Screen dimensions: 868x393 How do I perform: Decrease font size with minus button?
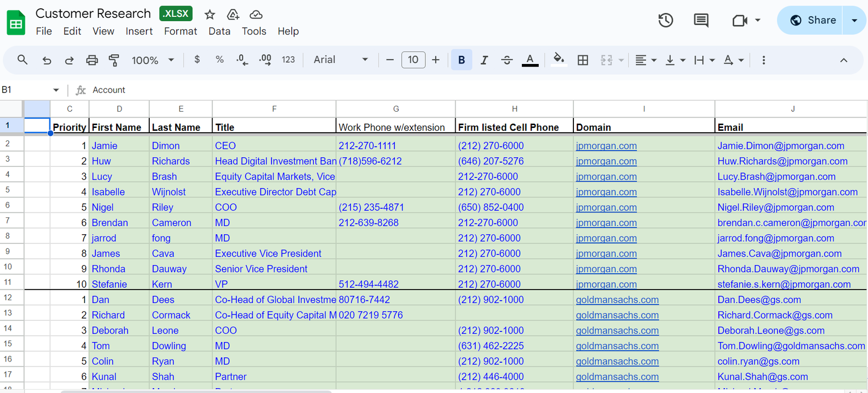[390, 60]
